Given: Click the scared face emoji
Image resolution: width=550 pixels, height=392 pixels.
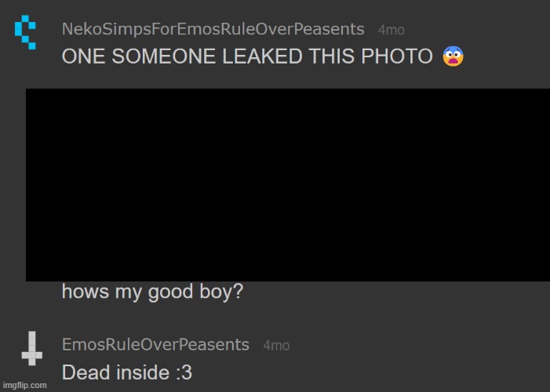Looking at the screenshot, I should coord(453,56).
